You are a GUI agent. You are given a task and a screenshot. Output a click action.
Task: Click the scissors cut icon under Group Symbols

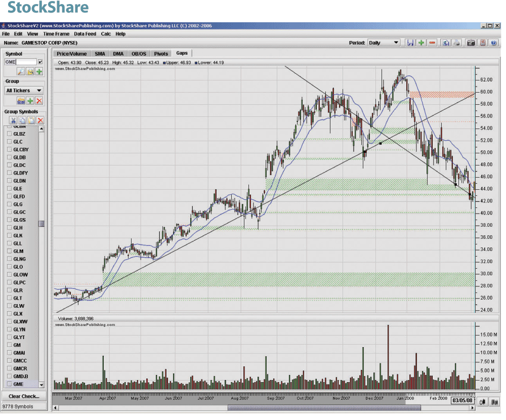point(14,120)
